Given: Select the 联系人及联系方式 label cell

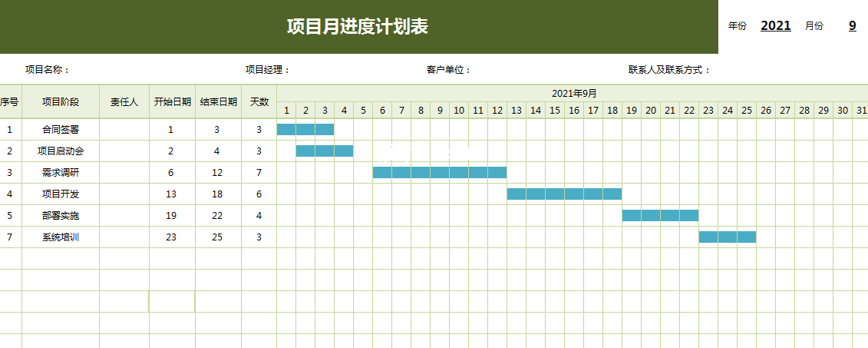Looking at the screenshot, I should coord(669,70).
